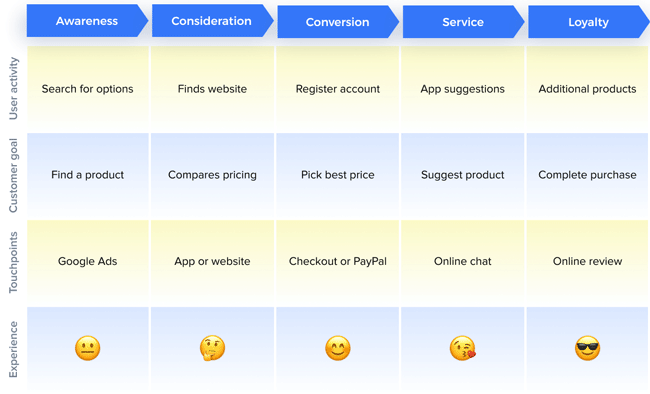Click the Online chat touchpoint

click(463, 261)
